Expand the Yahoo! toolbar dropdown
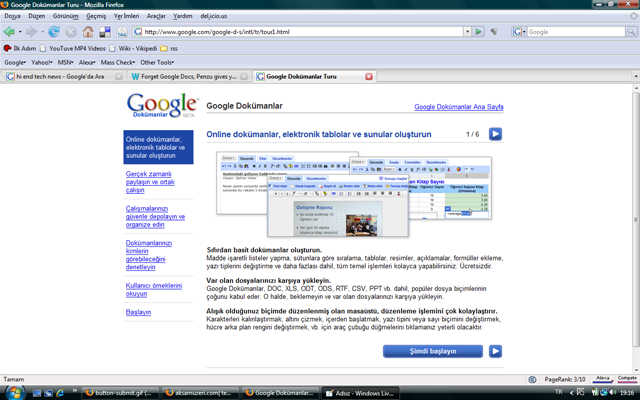 42,62
